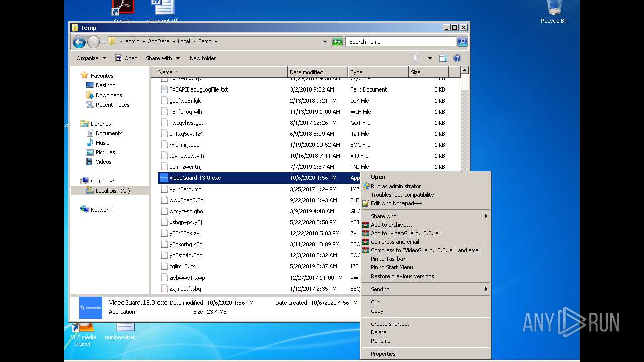Click Open in the toolbar
Screen dimensions: 644x362
coord(126,58)
